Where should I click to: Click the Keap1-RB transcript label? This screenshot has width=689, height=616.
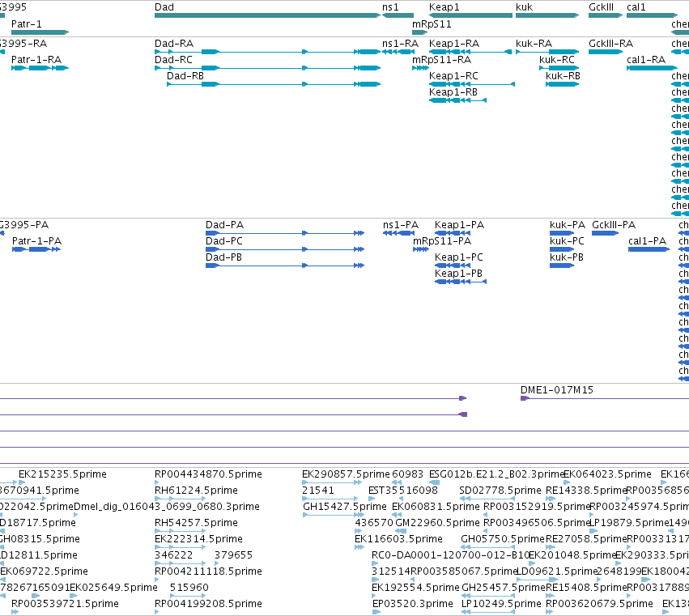[453, 92]
